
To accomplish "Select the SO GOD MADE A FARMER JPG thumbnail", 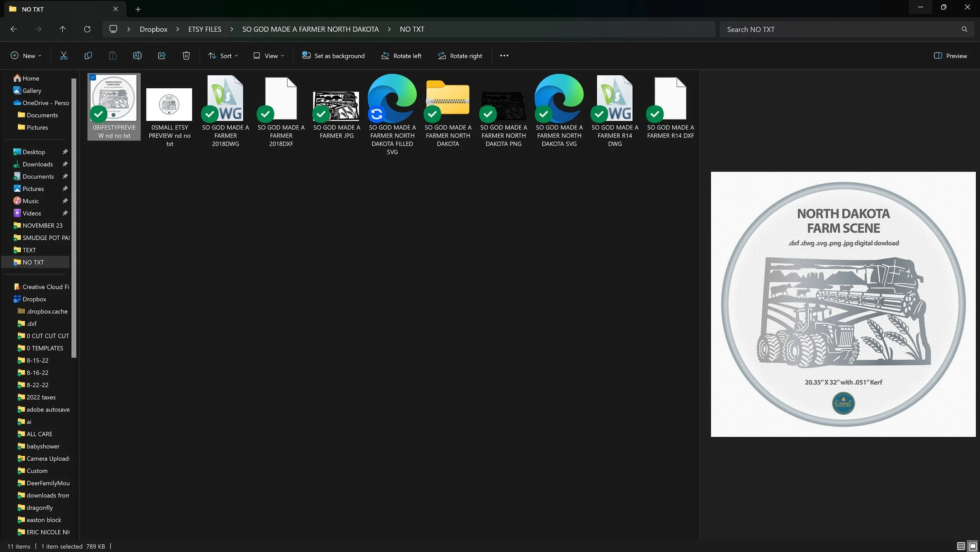I will click(336, 106).
